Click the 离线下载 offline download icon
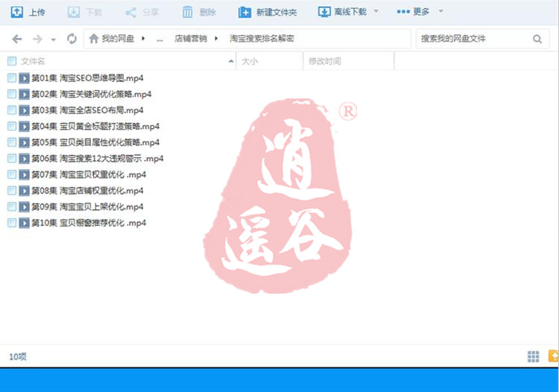 [324, 12]
